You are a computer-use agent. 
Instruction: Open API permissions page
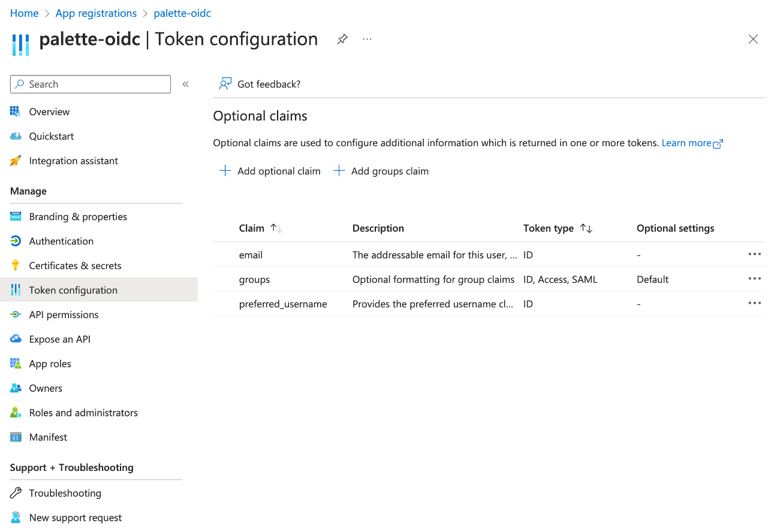pos(64,315)
